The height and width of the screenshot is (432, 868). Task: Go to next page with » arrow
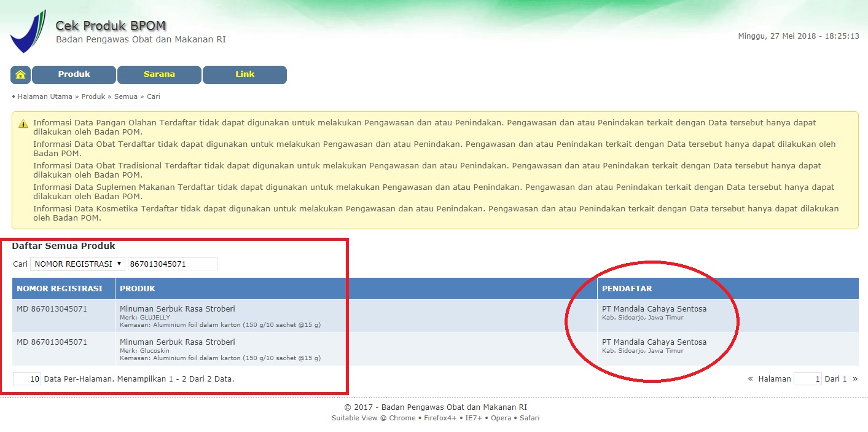855,379
